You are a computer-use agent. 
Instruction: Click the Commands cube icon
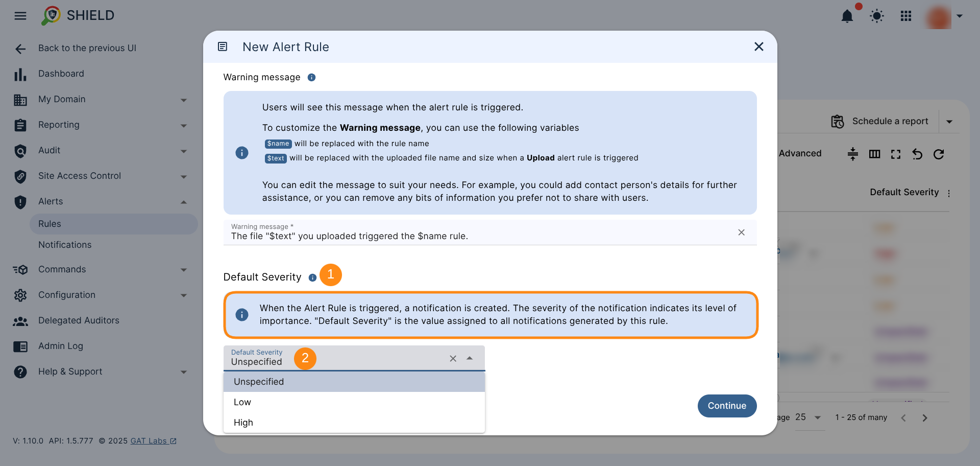click(20, 270)
